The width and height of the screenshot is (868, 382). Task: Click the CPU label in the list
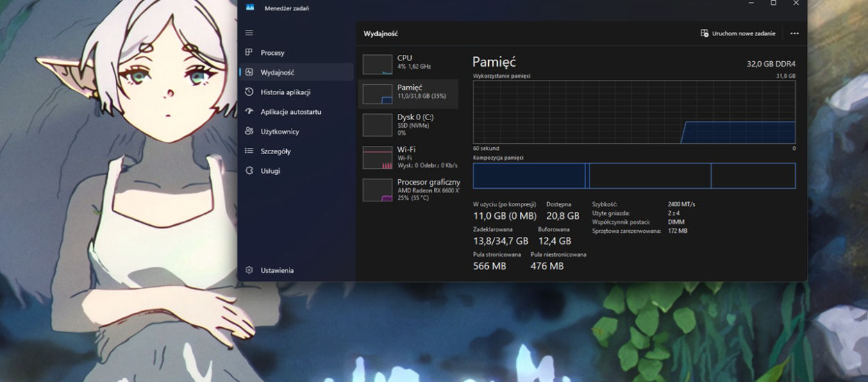pyautogui.click(x=404, y=58)
